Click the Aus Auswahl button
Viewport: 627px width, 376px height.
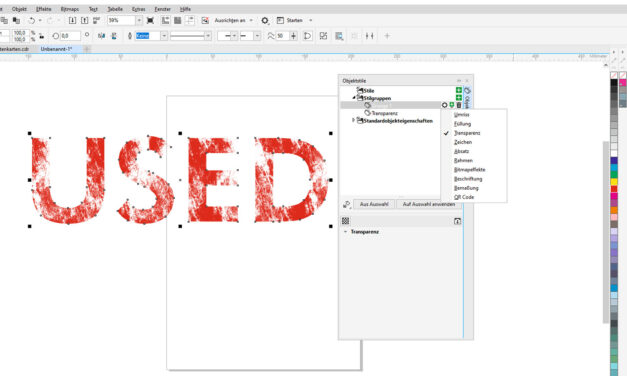374,204
